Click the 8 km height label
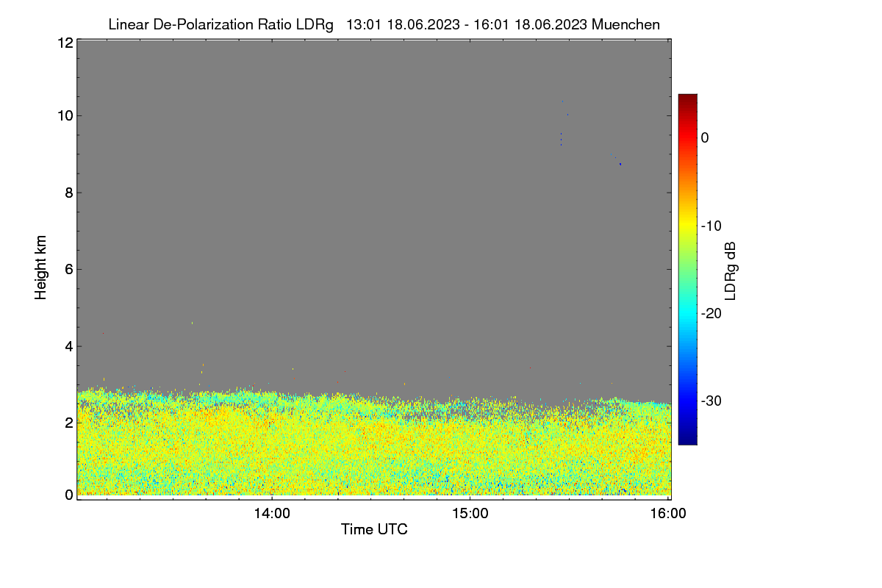This screenshot has width=882, height=588. tap(69, 193)
